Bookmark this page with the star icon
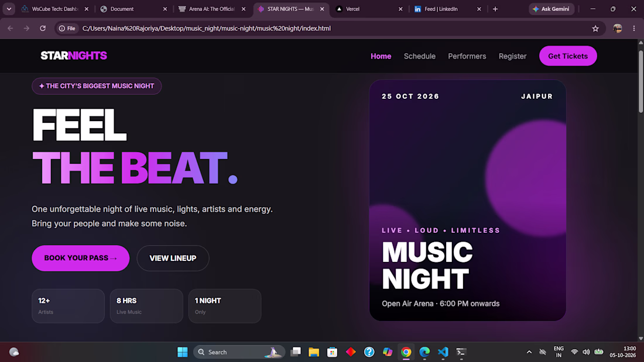This screenshot has height=362, width=644. pyautogui.click(x=595, y=28)
